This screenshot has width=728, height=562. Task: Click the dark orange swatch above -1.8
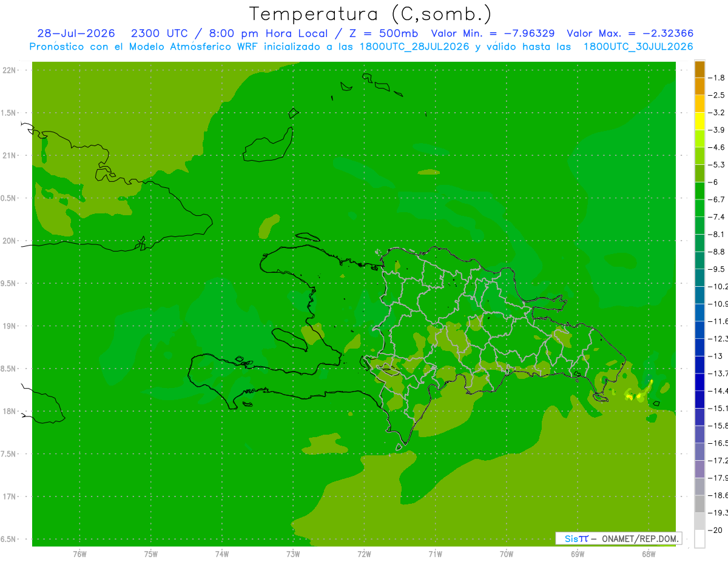click(x=699, y=69)
